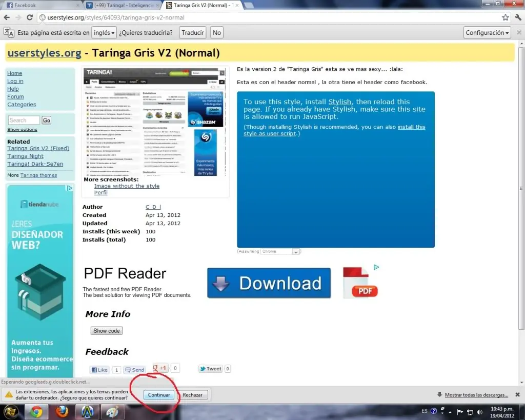Bookmark this page with the star icon
Viewport: 525px width, 420px height.
505,17
